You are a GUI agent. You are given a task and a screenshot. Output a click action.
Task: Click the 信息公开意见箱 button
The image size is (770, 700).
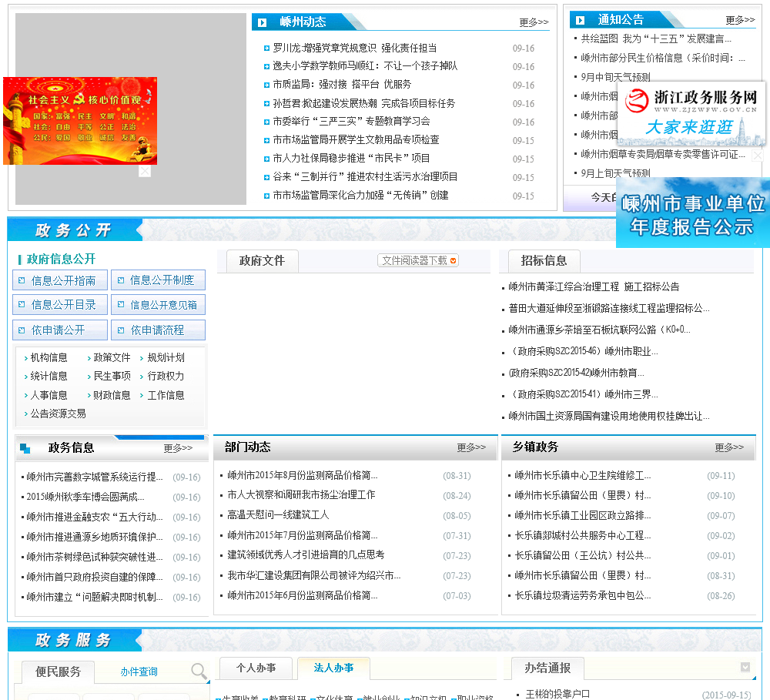[x=158, y=304]
